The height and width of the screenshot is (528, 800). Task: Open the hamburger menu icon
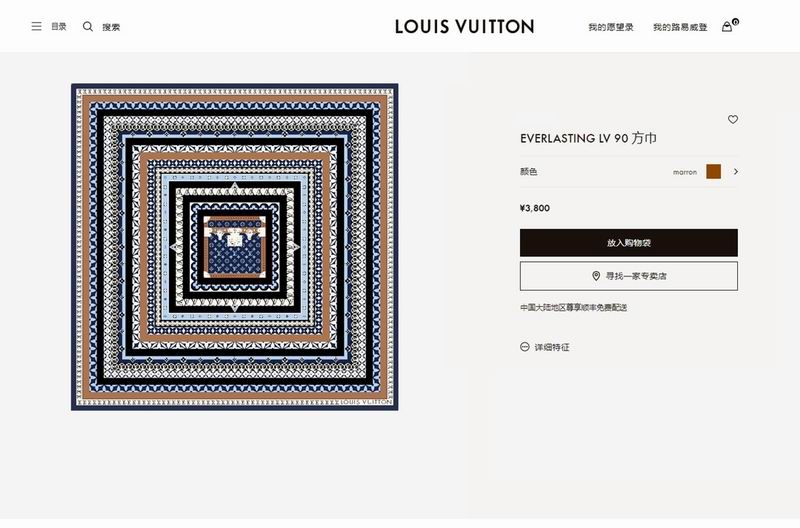36,27
